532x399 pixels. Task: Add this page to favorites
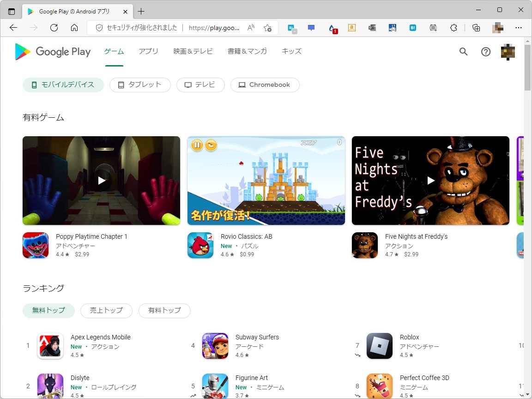268,28
